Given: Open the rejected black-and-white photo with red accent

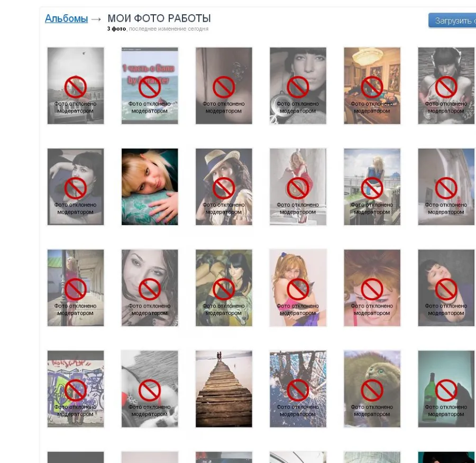Looking at the screenshot, I should click(150, 388).
